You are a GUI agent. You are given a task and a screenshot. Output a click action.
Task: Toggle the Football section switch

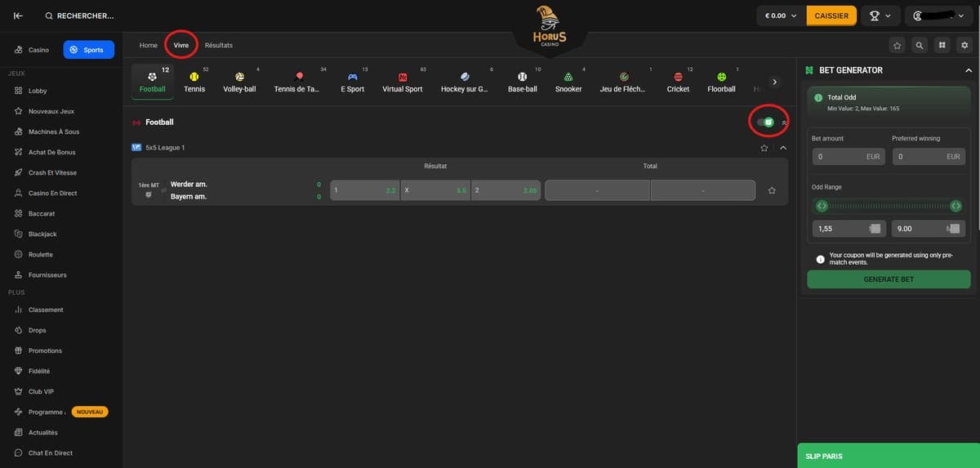[x=765, y=123]
